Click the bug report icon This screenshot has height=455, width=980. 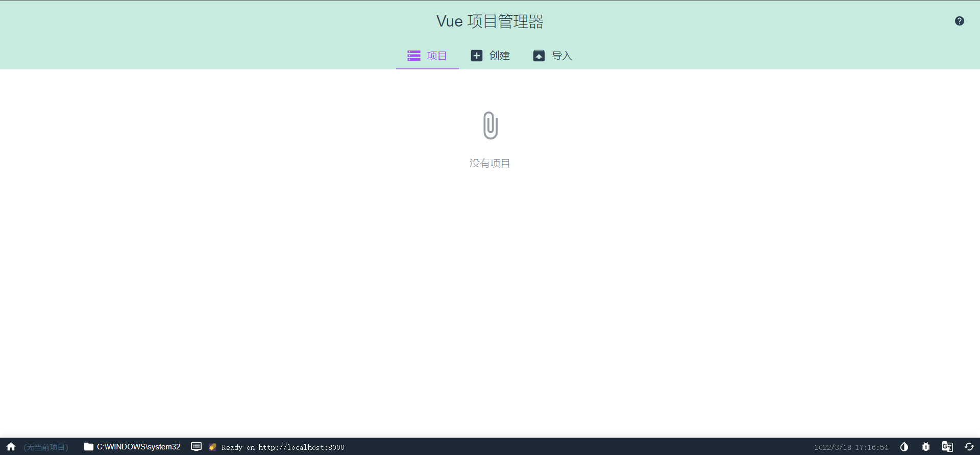(x=925, y=447)
